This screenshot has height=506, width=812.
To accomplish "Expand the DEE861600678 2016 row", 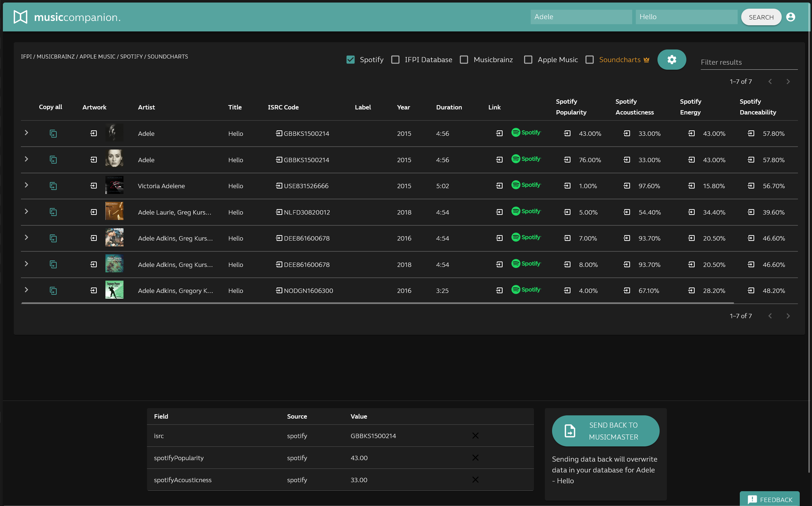I will point(26,237).
